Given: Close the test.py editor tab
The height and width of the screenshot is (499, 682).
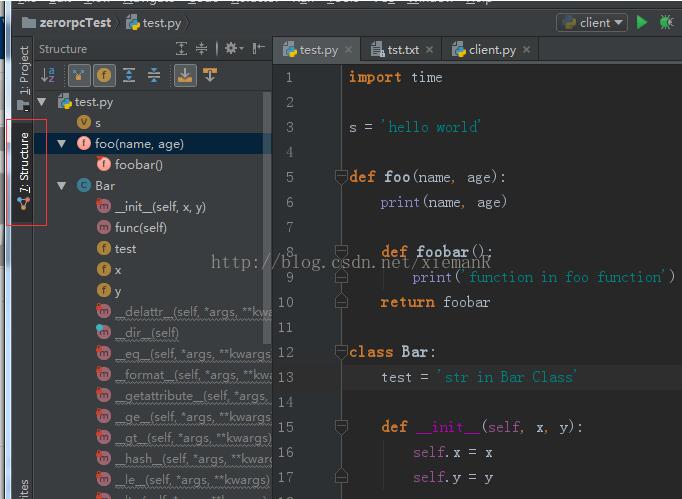Looking at the screenshot, I should 349,49.
